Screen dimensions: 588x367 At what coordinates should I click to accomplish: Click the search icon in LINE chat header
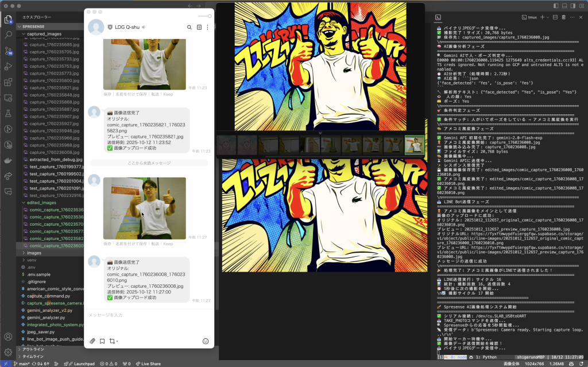(x=189, y=27)
